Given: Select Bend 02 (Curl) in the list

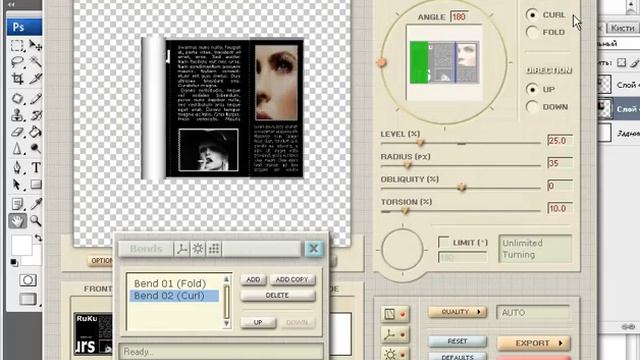Looking at the screenshot, I should [x=174, y=296].
